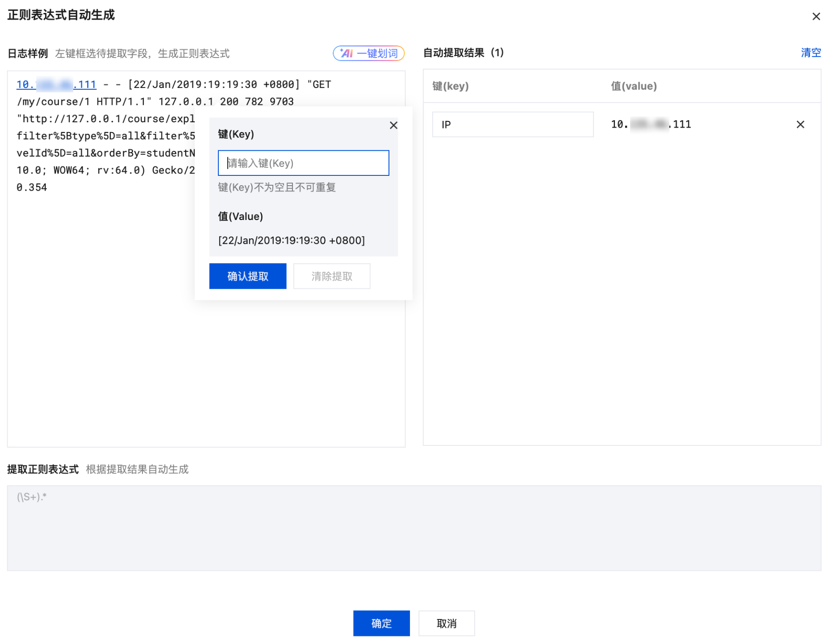827x644 pixels.
Task: Click the [22/Jan/2019:19:19:30 +0800] log text
Action: point(214,84)
